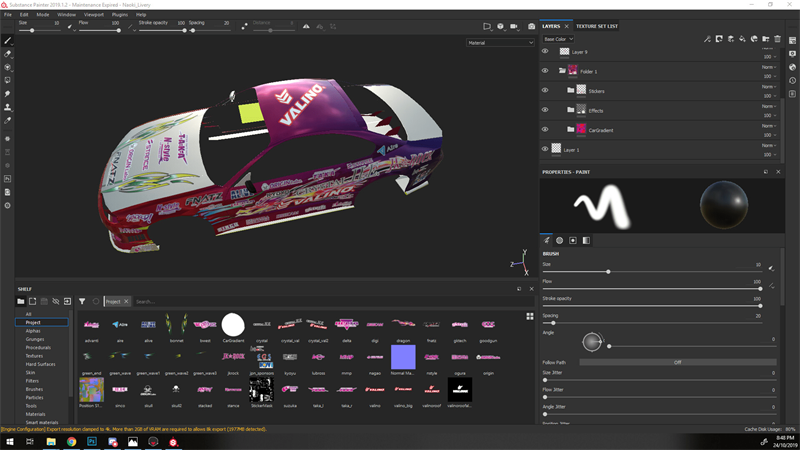The image size is (800, 450).
Task: Switch to the Texture Set List tab
Action: coord(597,26)
